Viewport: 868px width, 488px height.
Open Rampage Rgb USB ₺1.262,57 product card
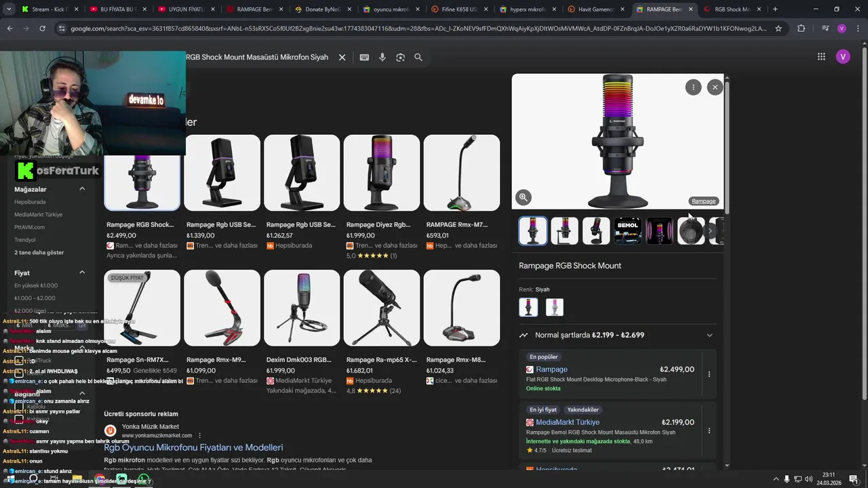[302, 192]
